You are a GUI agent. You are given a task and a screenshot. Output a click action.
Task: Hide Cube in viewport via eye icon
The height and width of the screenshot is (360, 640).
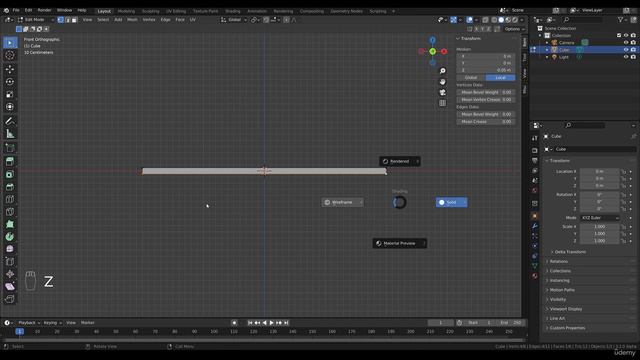[626, 50]
